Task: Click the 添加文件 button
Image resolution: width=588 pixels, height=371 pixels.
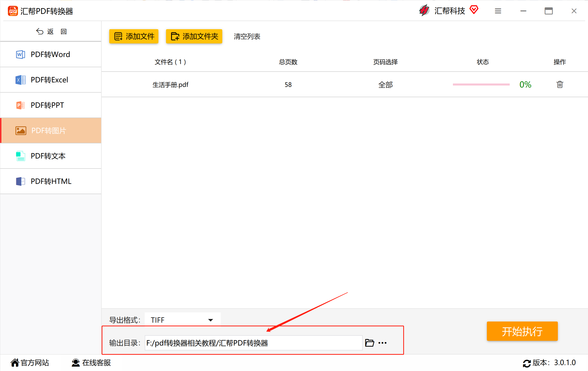Action: tap(134, 36)
